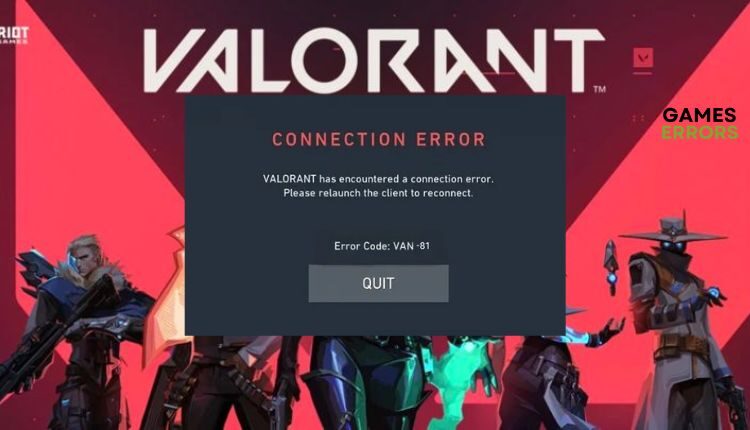This screenshot has width=750, height=430.
Task: Click the trademark TM symbol
Action: [600, 89]
